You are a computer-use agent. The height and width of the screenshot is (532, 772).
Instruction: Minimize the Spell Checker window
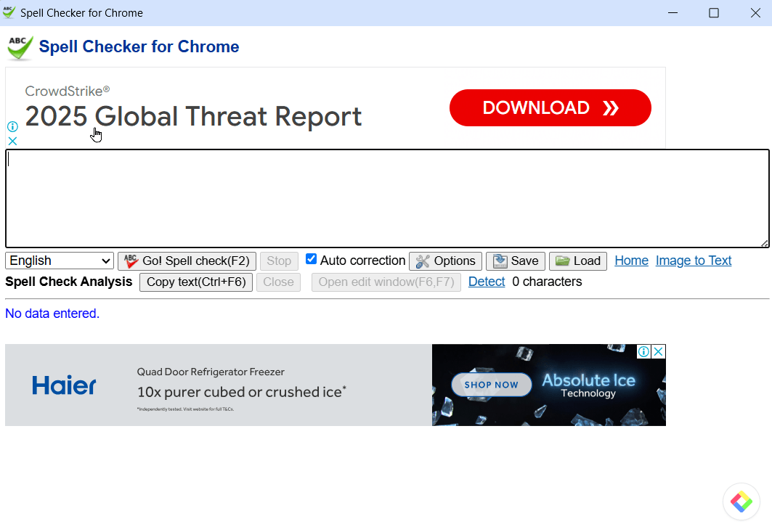(673, 13)
